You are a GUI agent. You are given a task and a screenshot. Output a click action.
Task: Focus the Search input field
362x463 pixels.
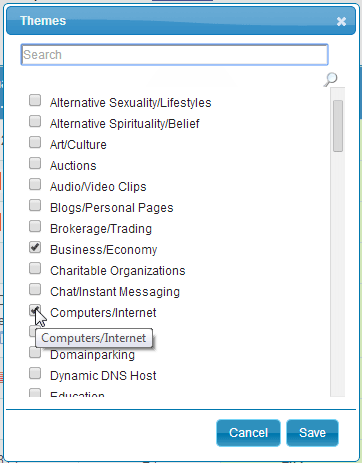coord(174,54)
